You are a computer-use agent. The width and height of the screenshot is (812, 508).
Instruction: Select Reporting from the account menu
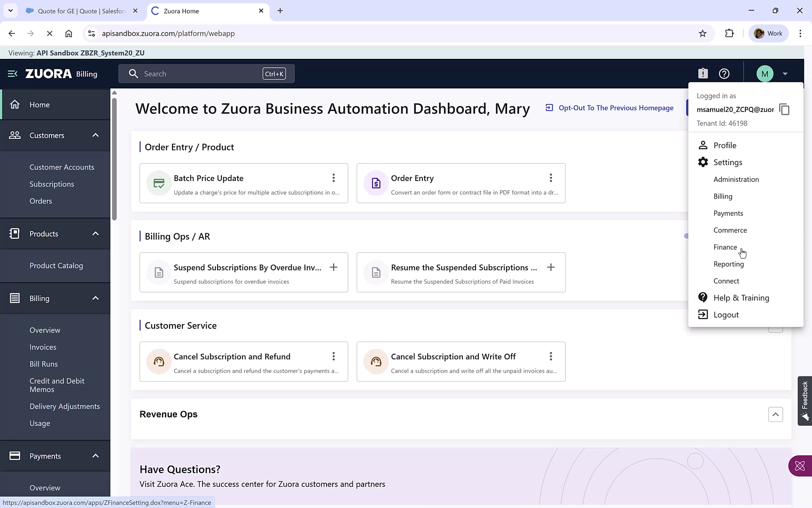tap(728, 264)
